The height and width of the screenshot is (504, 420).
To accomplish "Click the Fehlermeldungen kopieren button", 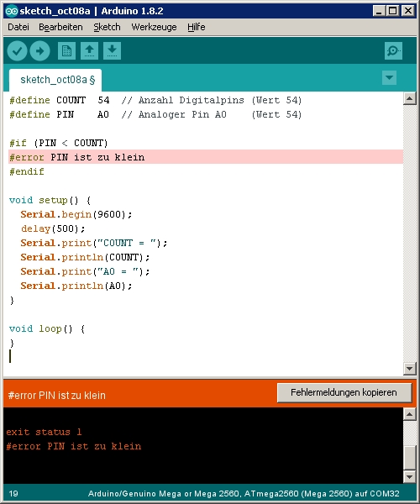I will pos(344,392).
